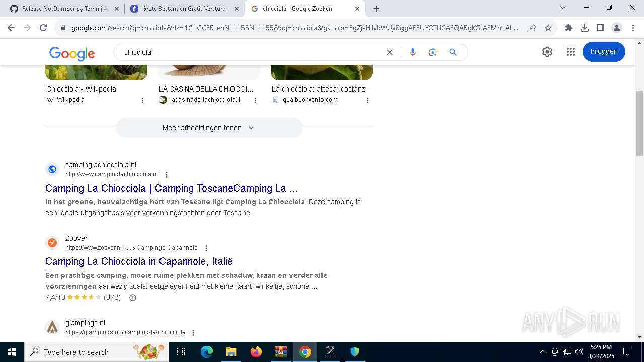Image resolution: width=644 pixels, height=362 pixels.
Task: Clear the search box with the X icon
Action: click(389, 52)
